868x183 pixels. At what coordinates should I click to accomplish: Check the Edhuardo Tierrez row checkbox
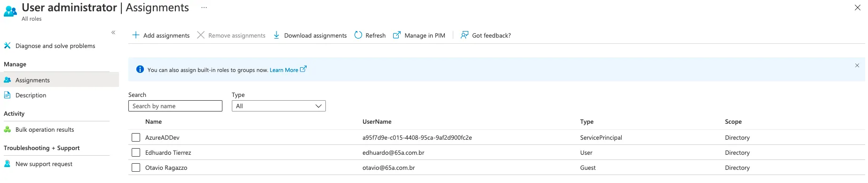136,152
